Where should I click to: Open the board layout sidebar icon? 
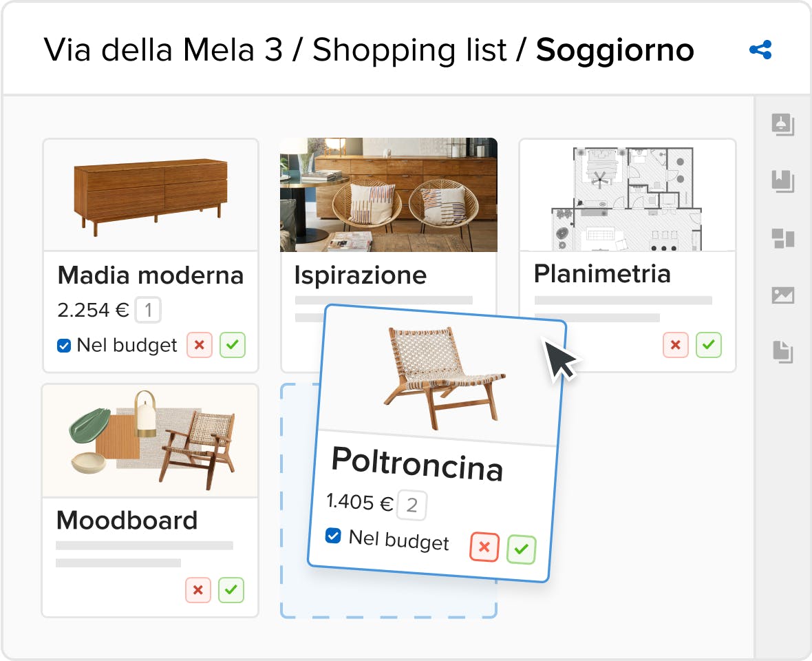click(782, 239)
